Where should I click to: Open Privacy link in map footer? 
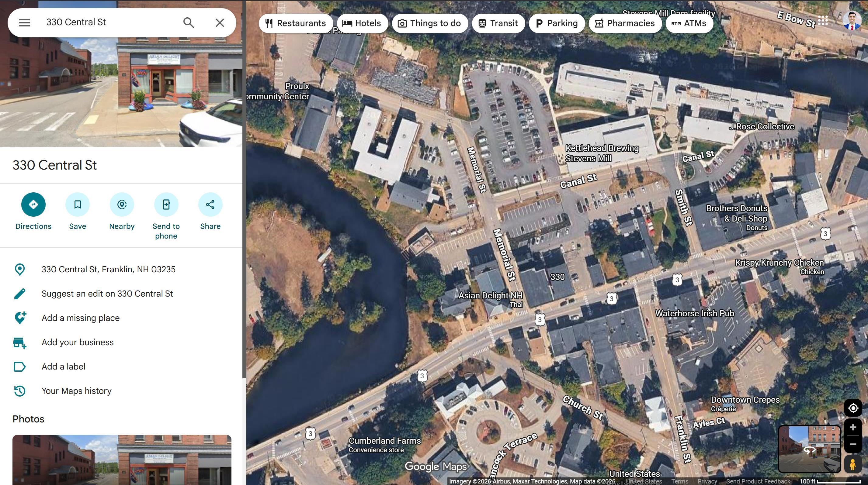point(707,481)
